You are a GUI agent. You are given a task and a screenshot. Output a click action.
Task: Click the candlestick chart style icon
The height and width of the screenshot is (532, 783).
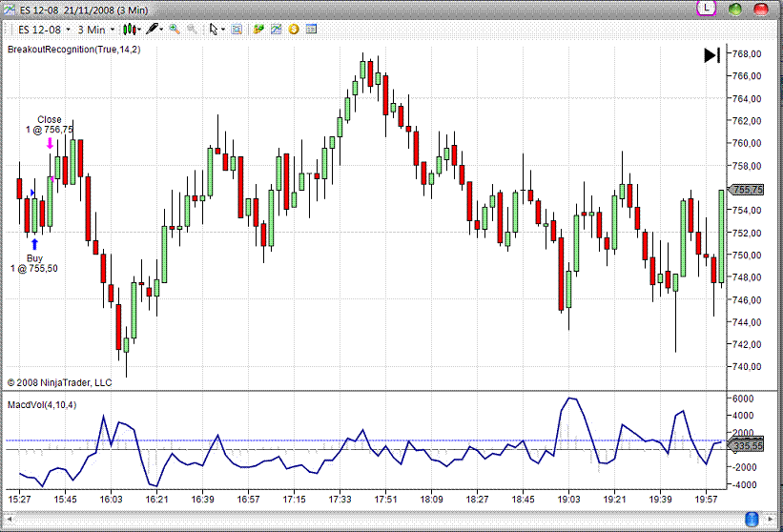click(x=129, y=30)
